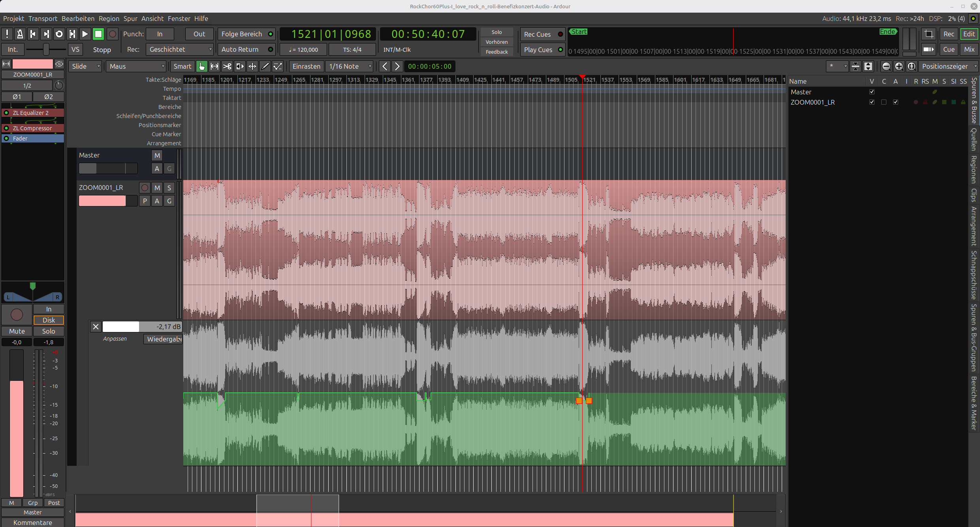This screenshot has height=527, width=980.
Task: Open the Region menu
Action: (109, 19)
